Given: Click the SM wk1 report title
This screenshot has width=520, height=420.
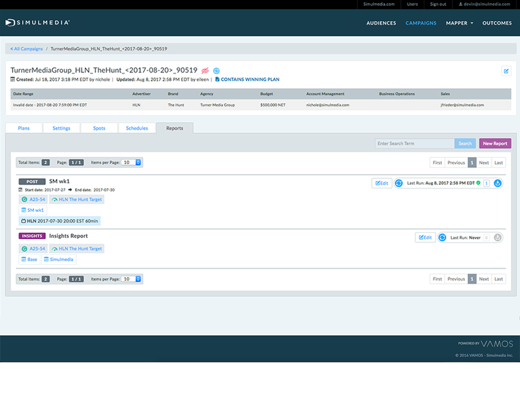Looking at the screenshot, I should 59,181.
